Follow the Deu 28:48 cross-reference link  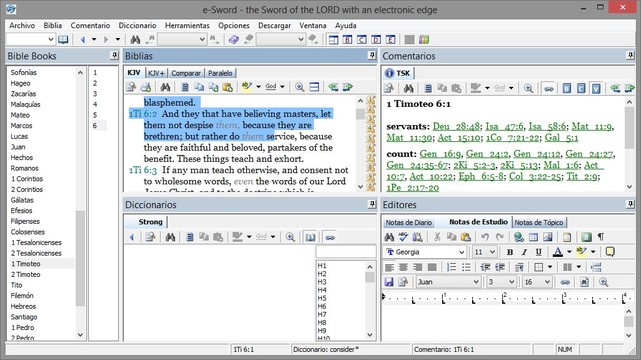(x=456, y=127)
